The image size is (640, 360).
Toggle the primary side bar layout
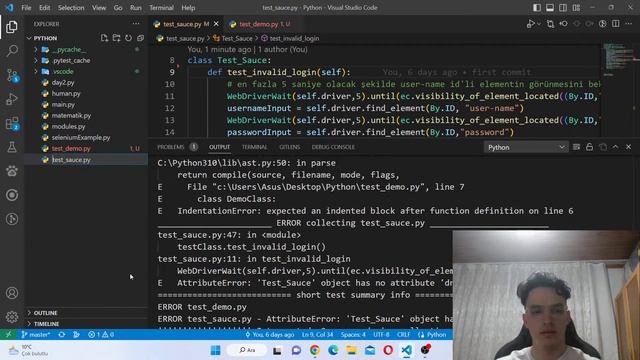[537, 8]
